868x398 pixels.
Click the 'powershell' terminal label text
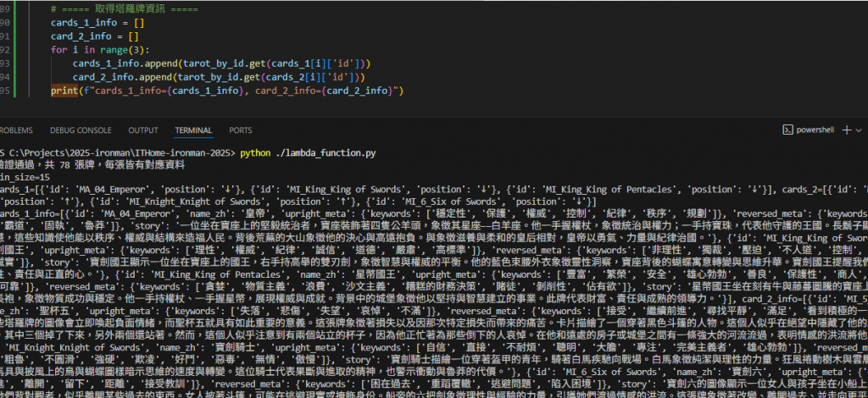coord(815,130)
